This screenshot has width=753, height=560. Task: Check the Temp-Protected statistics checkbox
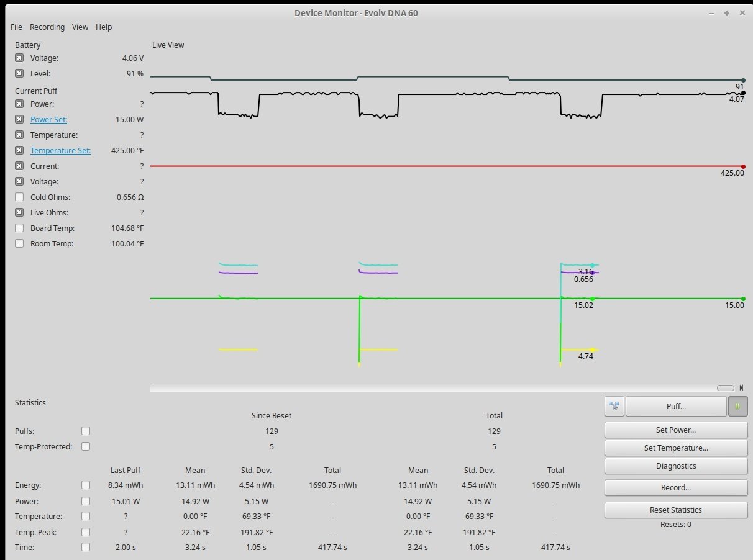(x=86, y=446)
